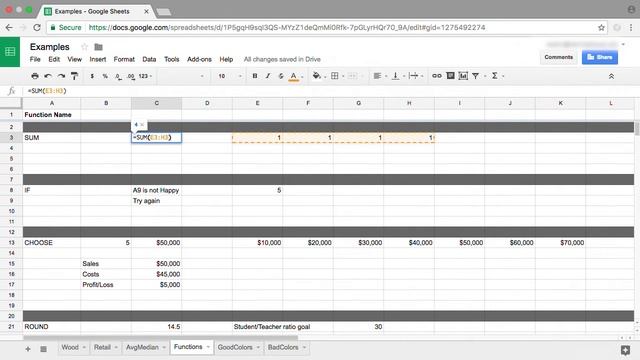Open the Tools menu
This screenshot has height=360, width=640.
point(171,59)
